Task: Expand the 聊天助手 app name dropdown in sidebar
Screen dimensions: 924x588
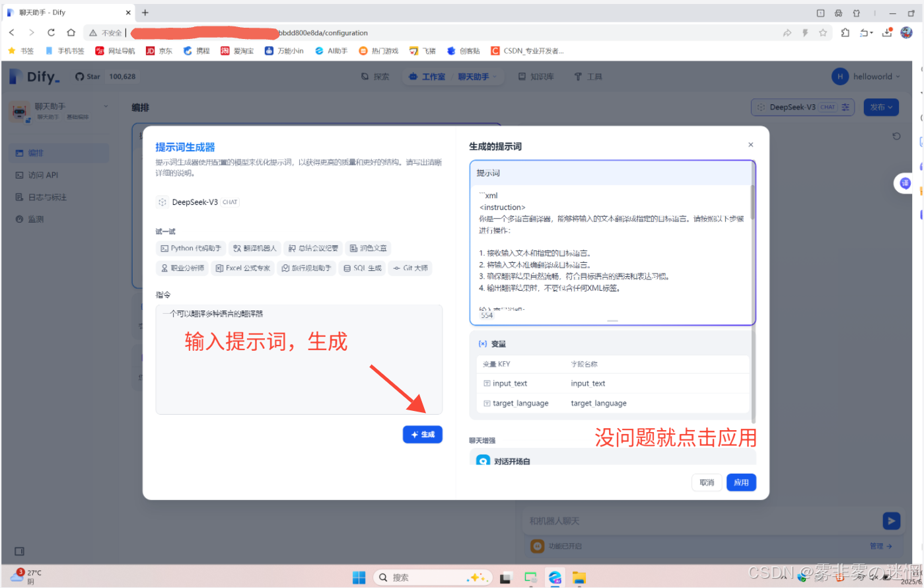Action: click(x=106, y=106)
